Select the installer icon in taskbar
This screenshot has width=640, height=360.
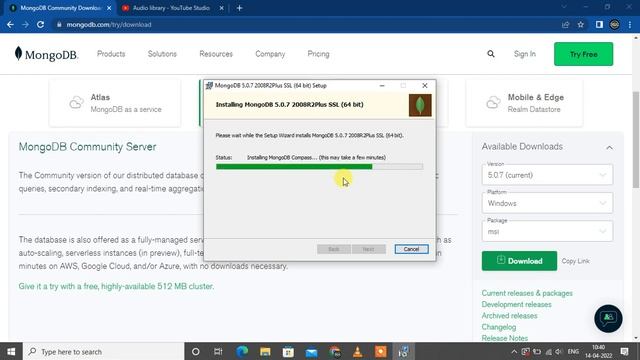click(x=403, y=351)
